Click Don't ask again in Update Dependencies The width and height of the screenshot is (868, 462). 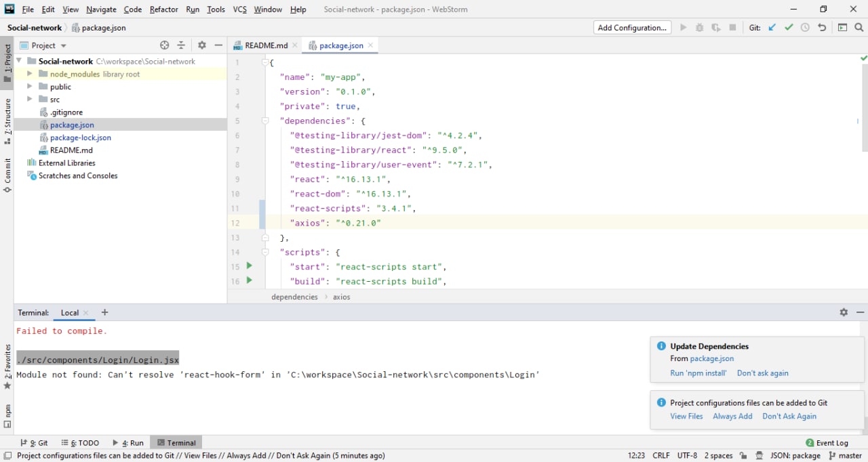click(x=763, y=373)
